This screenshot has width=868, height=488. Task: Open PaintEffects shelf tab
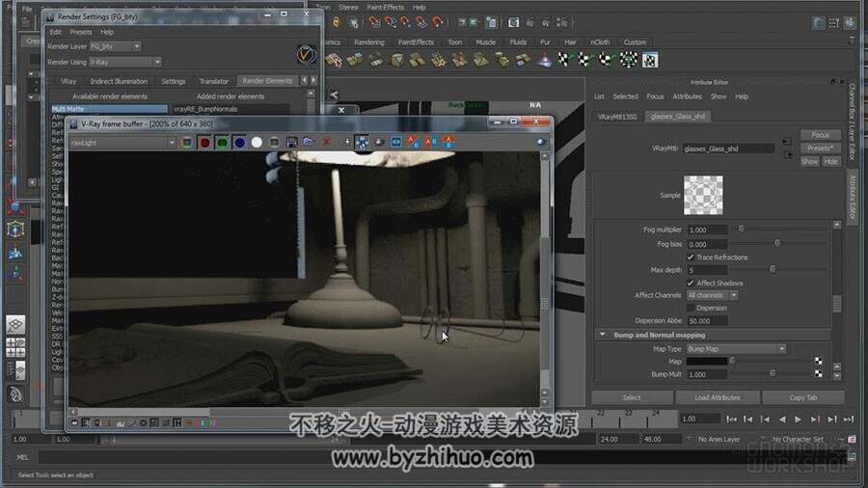tap(416, 42)
